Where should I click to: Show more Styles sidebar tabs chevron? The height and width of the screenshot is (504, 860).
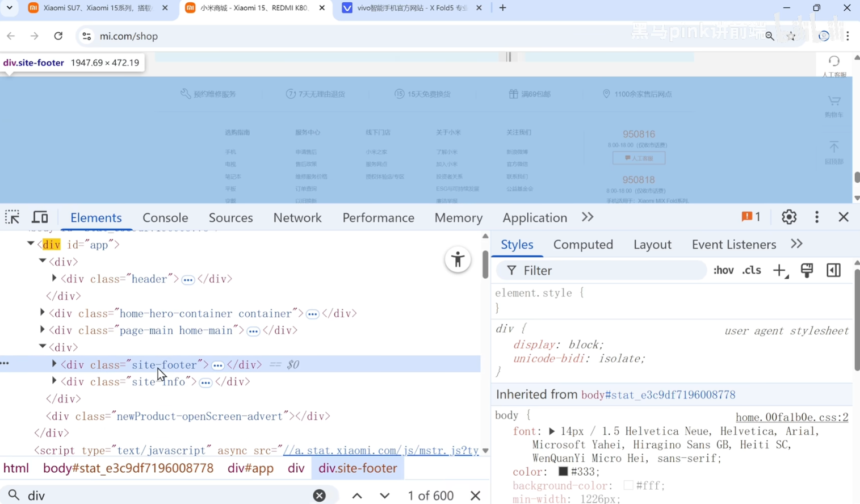[796, 244]
